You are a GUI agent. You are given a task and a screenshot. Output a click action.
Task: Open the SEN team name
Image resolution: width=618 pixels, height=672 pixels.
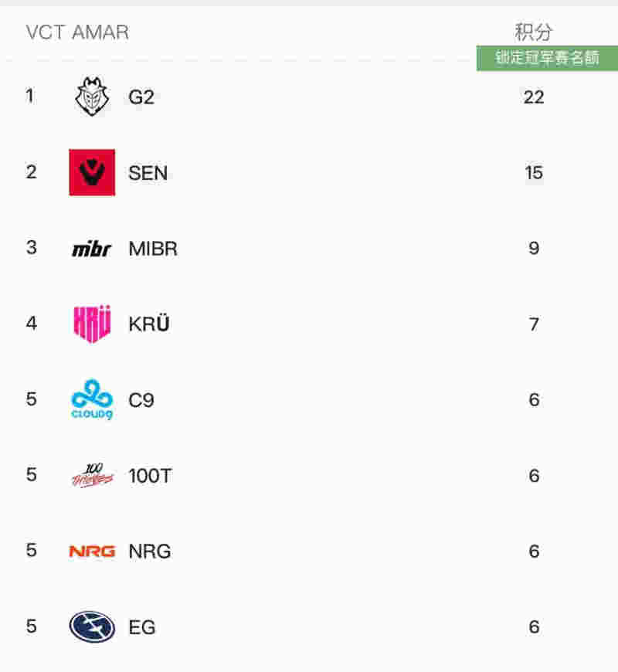coord(148,173)
